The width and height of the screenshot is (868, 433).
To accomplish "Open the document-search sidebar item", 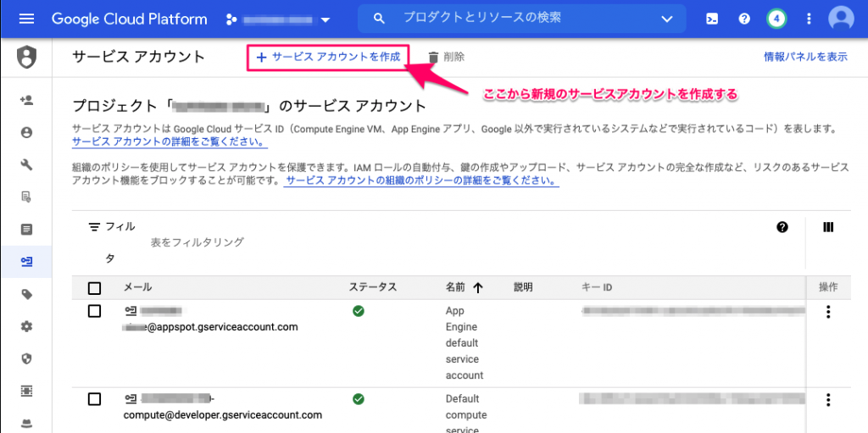I will point(26,197).
